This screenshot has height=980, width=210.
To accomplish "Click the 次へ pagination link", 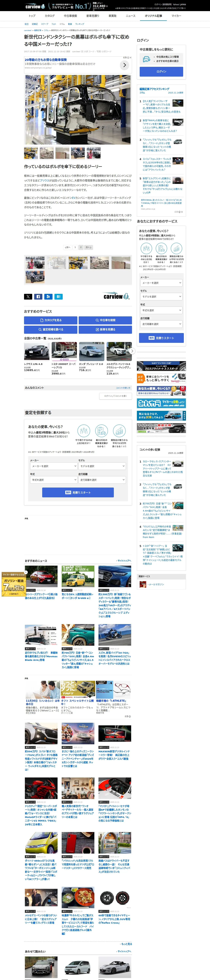I will coord(88,247).
